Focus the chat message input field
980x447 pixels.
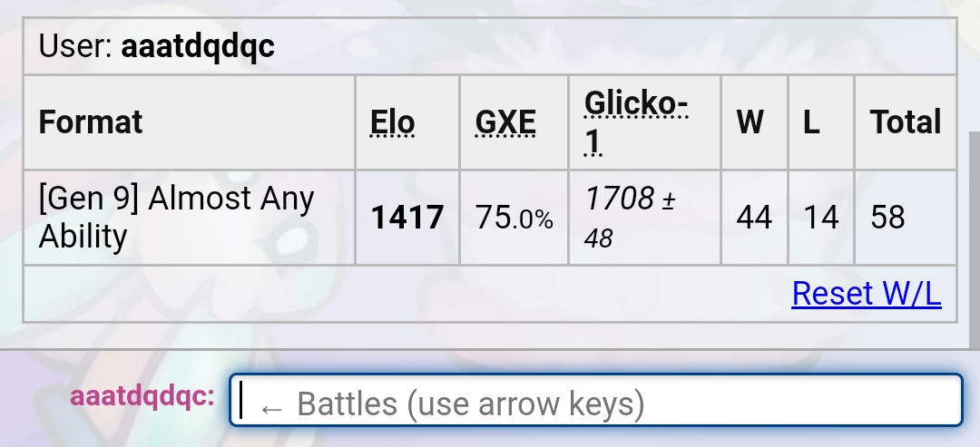coord(595,400)
